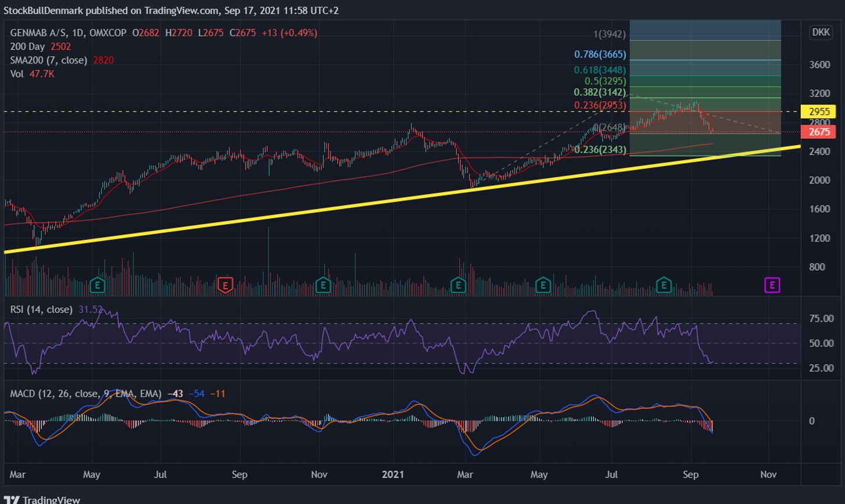Click the purple upcoming earnings marker
Viewport: 845px width, 504px height.
click(x=772, y=285)
